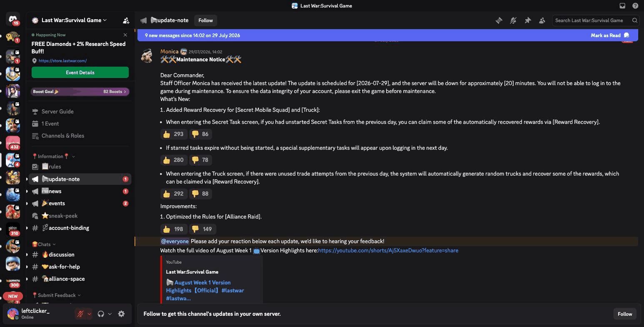
Task: Click the Monica username
Action: (169, 52)
